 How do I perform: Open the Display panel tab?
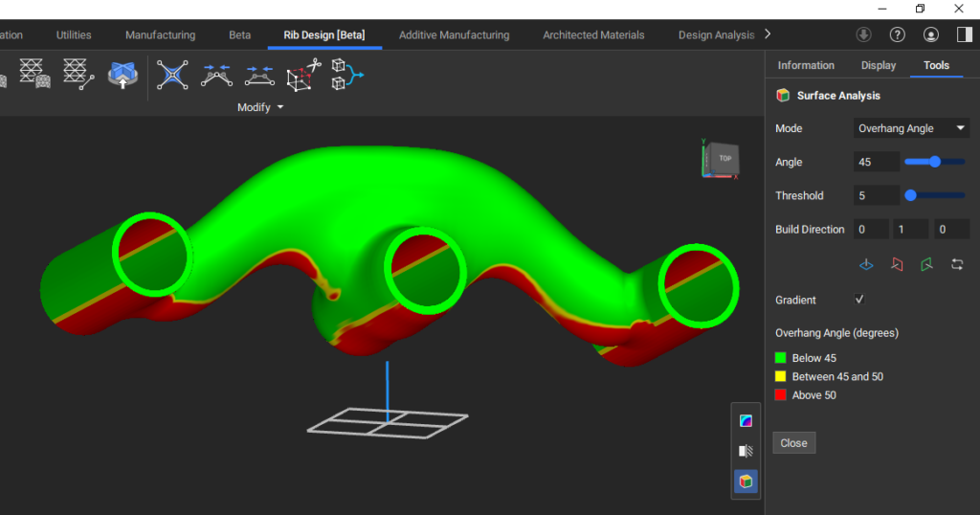coord(879,65)
